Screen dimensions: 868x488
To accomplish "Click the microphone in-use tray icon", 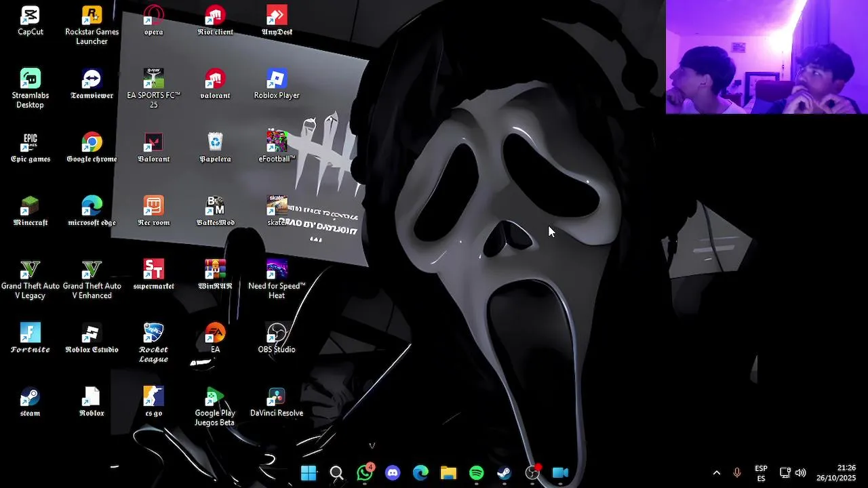I will pos(737,473).
